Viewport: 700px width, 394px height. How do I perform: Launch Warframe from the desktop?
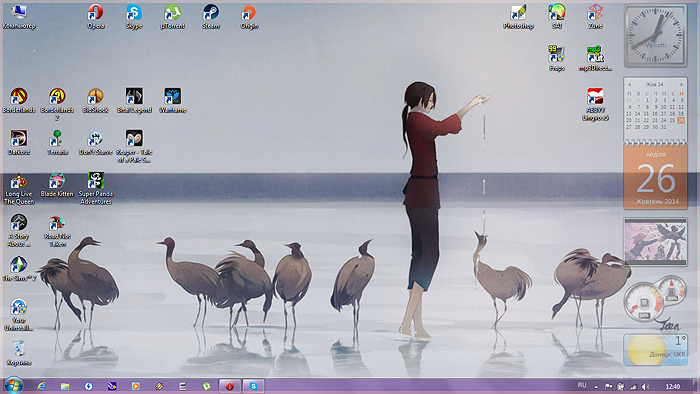pos(172,100)
